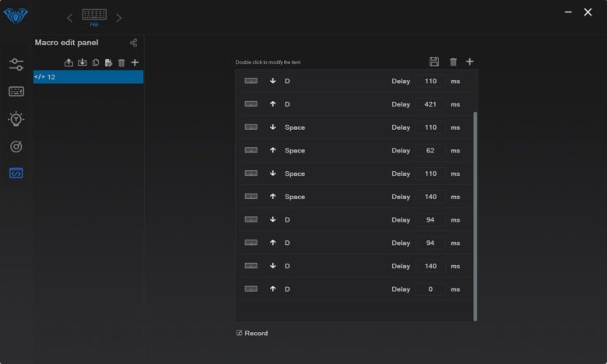Select D key-down row with 140 delay
Screen dimensions: 607x364
coord(354,266)
